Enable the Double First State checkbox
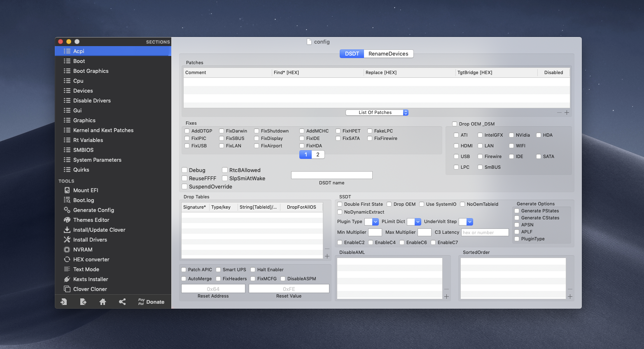The width and height of the screenshot is (644, 349). pyautogui.click(x=340, y=204)
